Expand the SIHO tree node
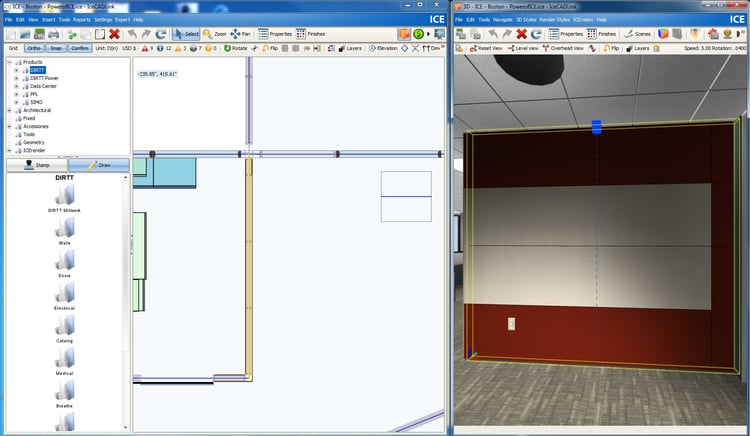Image resolution: width=750 pixels, height=436 pixels. click(16, 102)
